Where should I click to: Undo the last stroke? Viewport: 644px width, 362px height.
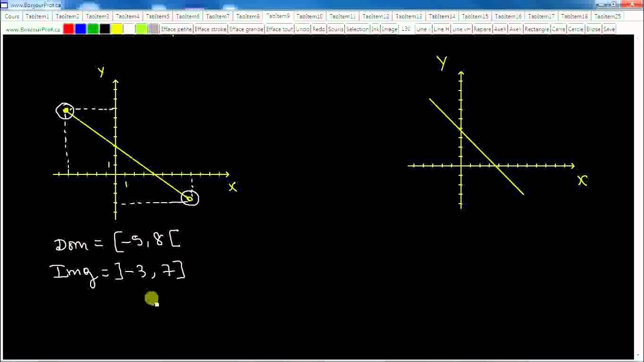point(303,29)
